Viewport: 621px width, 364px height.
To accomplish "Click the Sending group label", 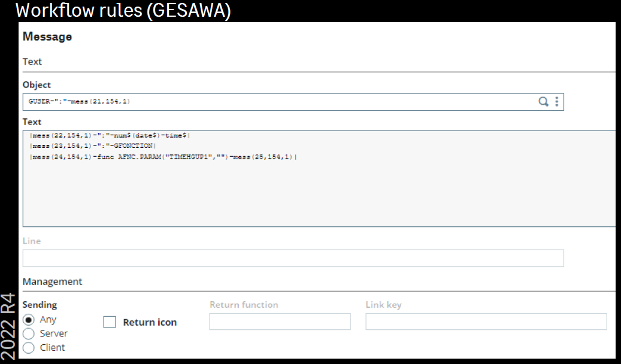I will tap(40, 305).
